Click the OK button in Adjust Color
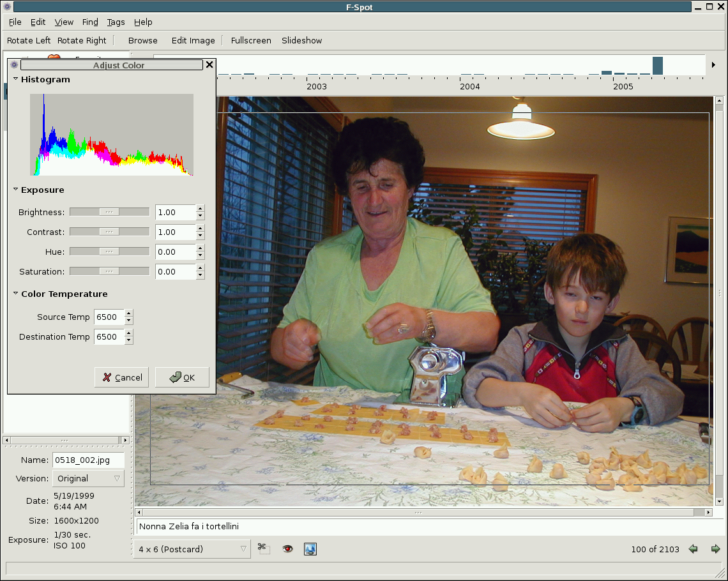The height and width of the screenshot is (581, 728). coord(182,377)
